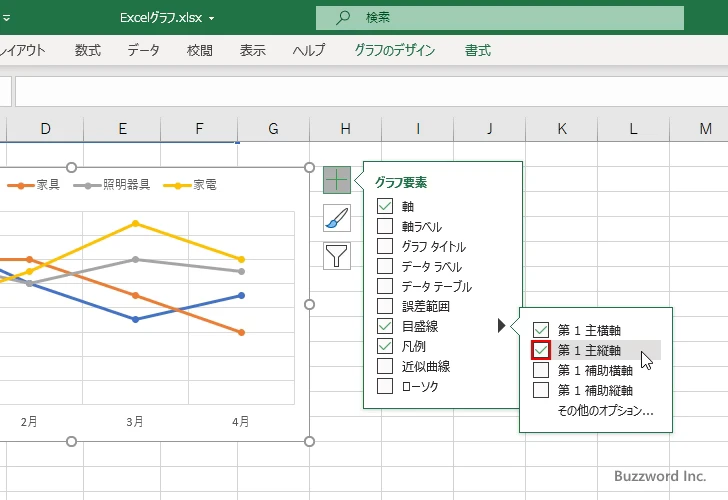The width and height of the screenshot is (728, 500).
Task: Click the 2月 axis label
Action: point(29,422)
